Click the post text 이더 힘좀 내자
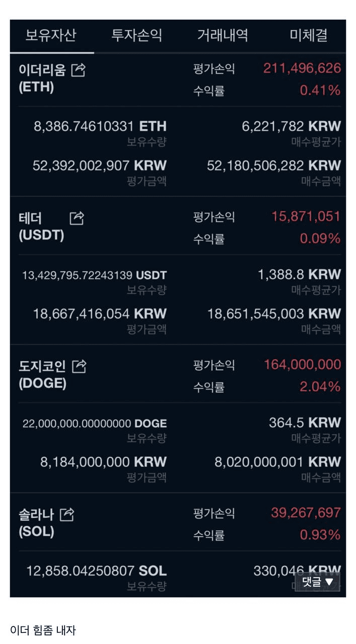 point(43,629)
